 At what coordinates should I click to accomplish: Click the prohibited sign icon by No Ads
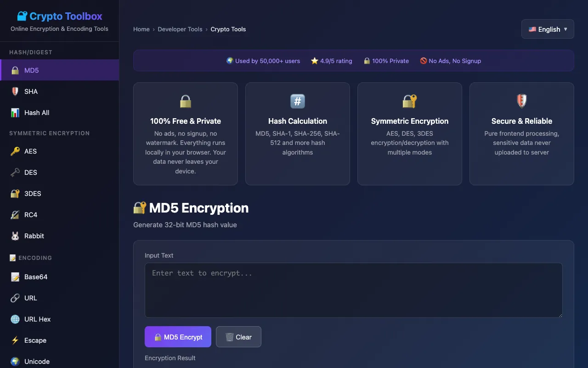pyautogui.click(x=424, y=61)
